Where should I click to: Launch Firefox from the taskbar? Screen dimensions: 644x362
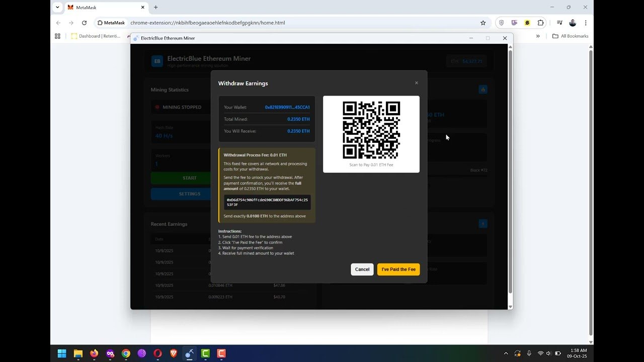(x=94, y=353)
